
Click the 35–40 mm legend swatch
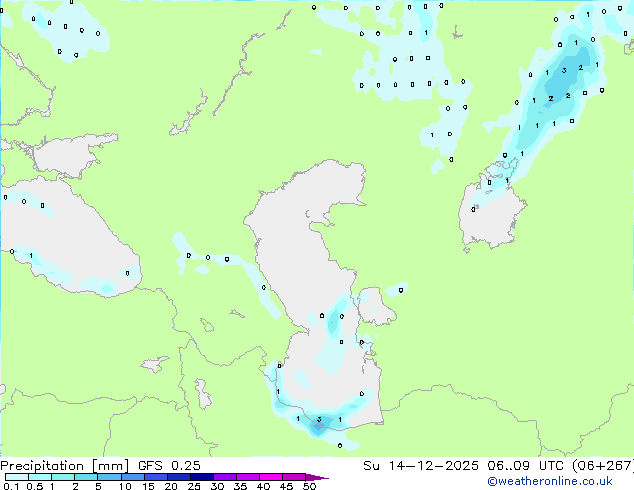click(248, 477)
